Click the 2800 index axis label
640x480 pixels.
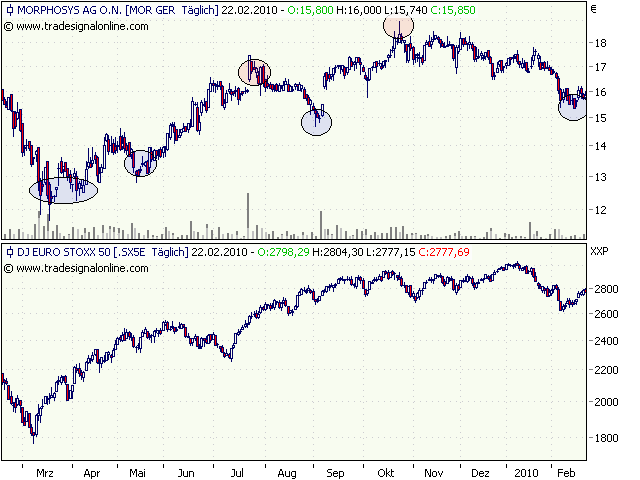point(606,289)
